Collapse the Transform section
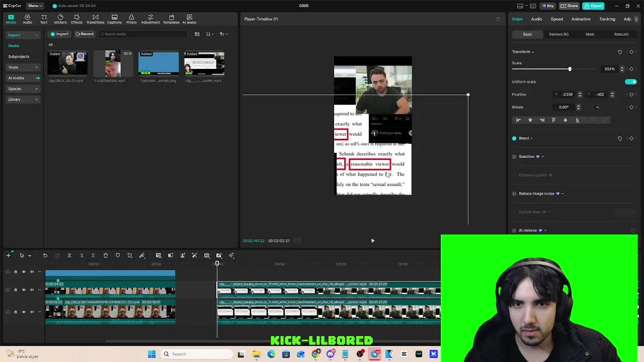Viewport: 644px width, 362px height. [x=533, y=52]
